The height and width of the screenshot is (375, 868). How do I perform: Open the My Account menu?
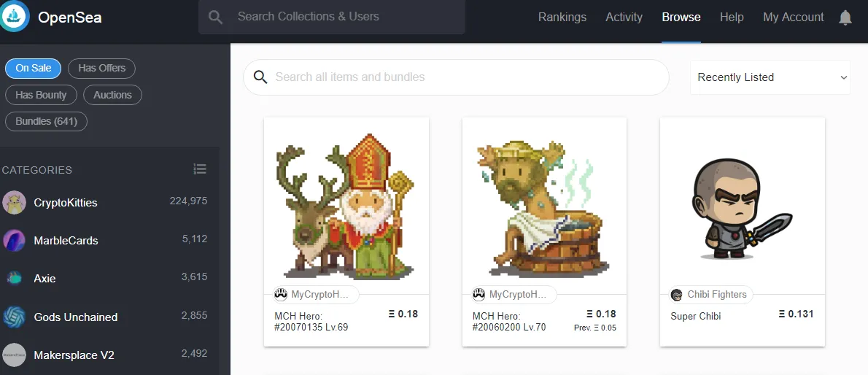(x=794, y=18)
